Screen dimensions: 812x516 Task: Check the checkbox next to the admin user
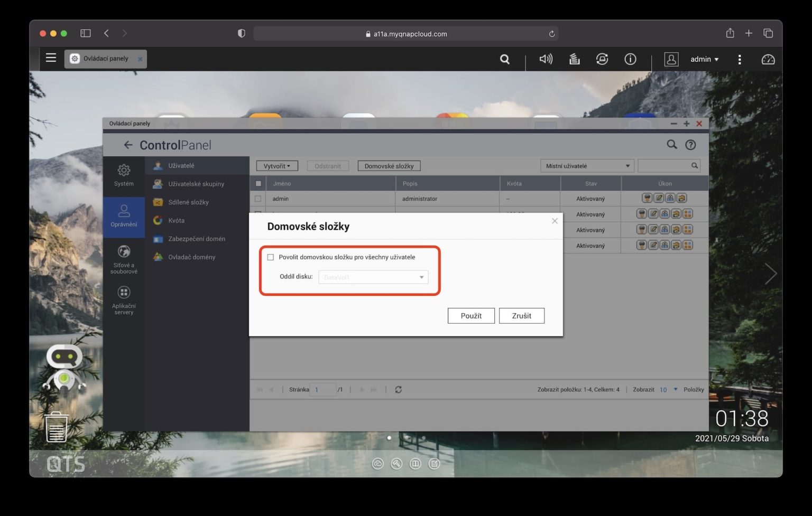click(x=259, y=199)
